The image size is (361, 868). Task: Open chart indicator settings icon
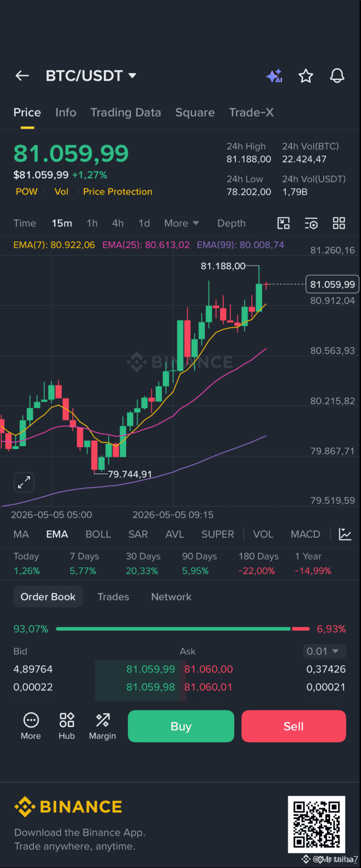311,223
